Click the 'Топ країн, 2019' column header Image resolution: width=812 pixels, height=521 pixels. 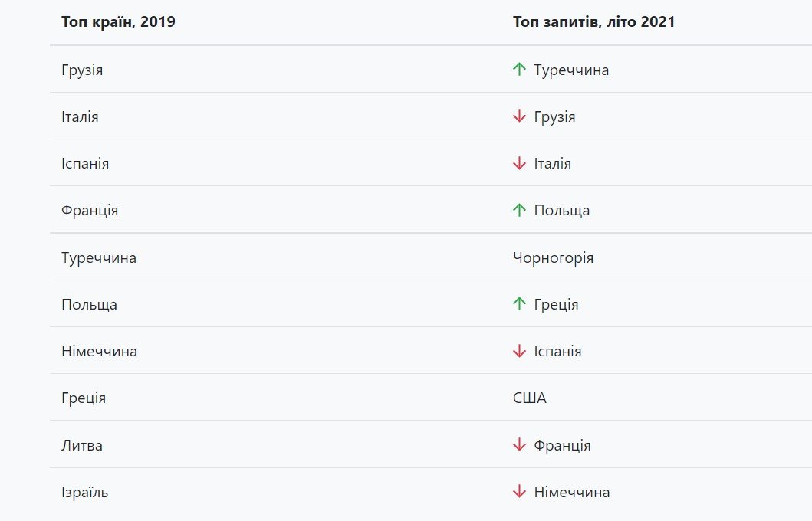[118, 22]
